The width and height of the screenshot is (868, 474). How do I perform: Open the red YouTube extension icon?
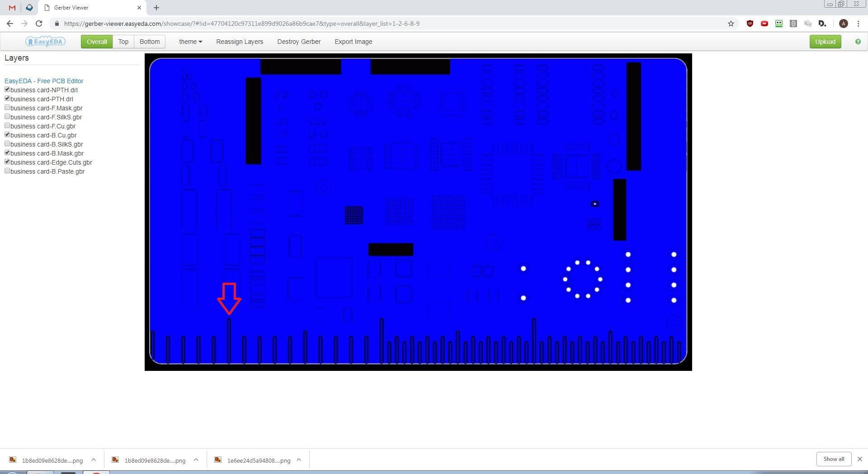click(764, 24)
